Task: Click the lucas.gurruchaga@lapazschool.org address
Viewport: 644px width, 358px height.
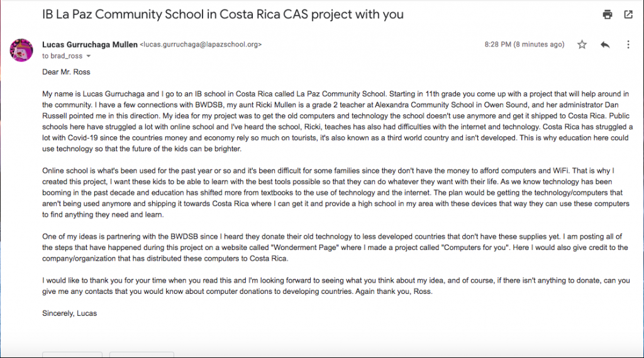Action: pos(201,45)
